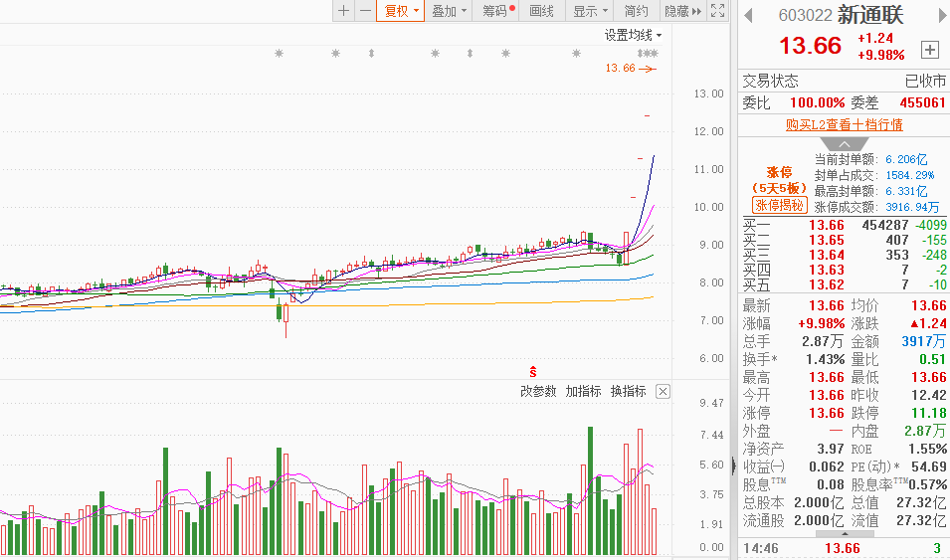Image resolution: width=950 pixels, height=560 pixels.
Task: Click the first gray event star marker
Action: coord(279,54)
